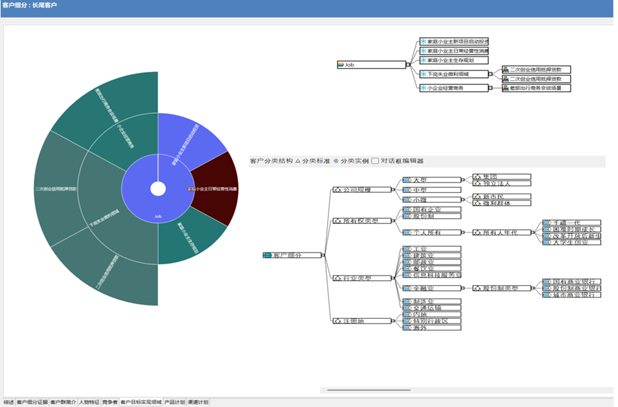Click the dark red sunburst segment

point(216,188)
